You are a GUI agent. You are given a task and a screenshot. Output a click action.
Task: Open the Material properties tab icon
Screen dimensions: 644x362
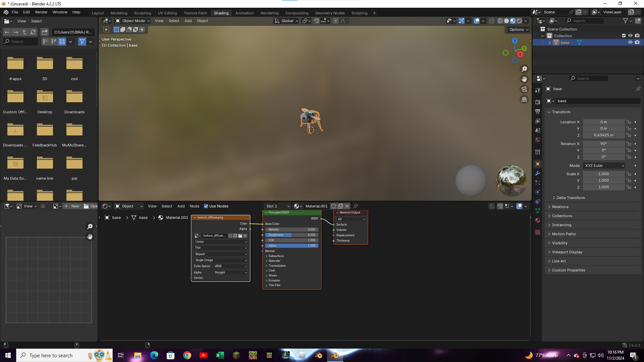pyautogui.click(x=538, y=220)
